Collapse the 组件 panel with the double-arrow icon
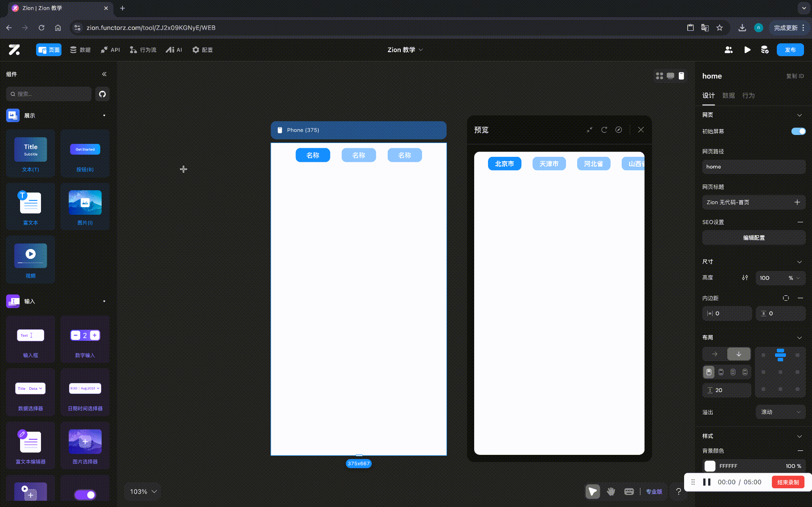The width and height of the screenshot is (812, 507). (104, 74)
